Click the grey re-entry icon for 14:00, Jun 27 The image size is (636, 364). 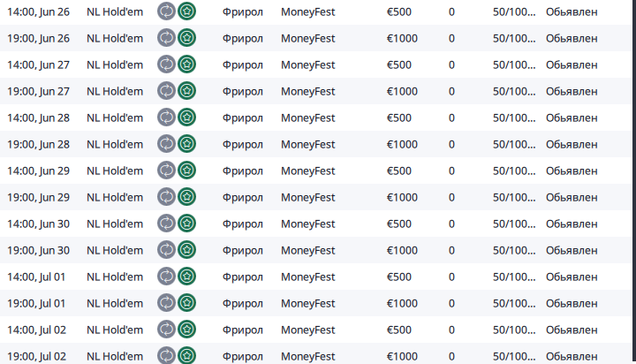[x=167, y=64]
